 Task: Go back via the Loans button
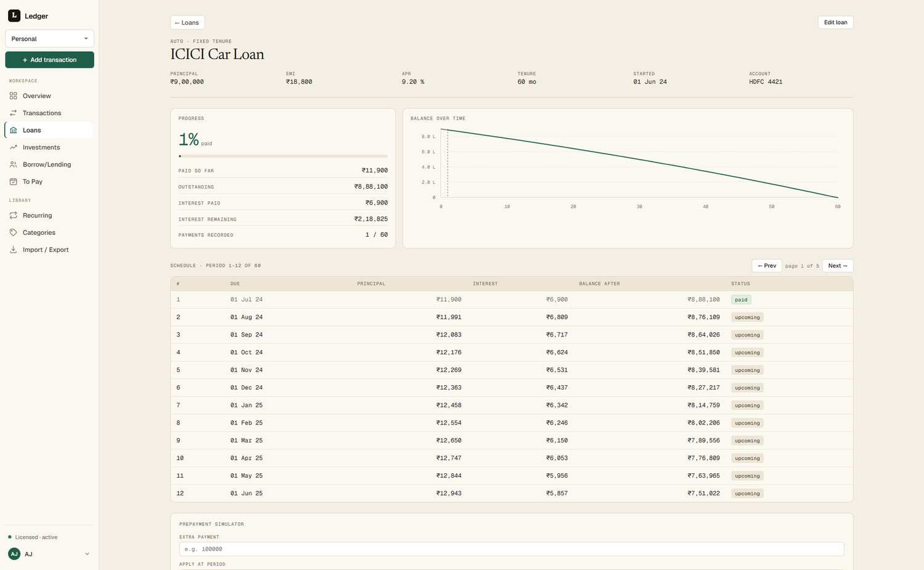coord(187,23)
